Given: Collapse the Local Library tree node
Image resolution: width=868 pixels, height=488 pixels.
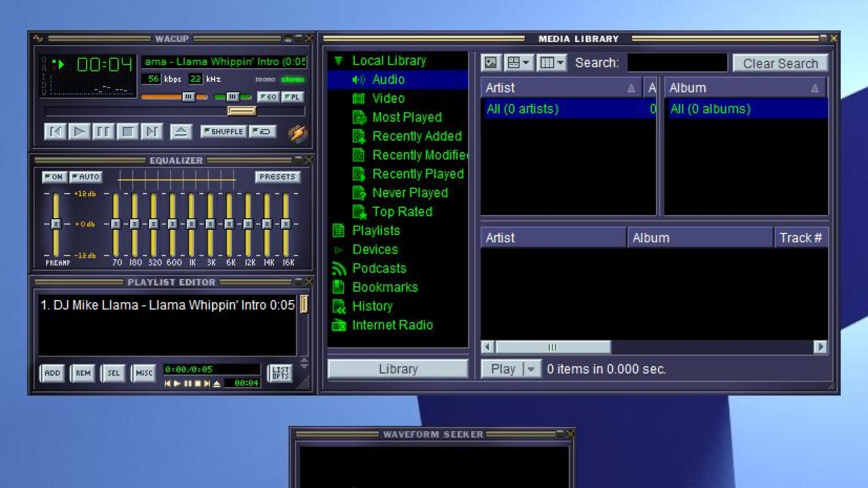Looking at the screenshot, I should (339, 60).
